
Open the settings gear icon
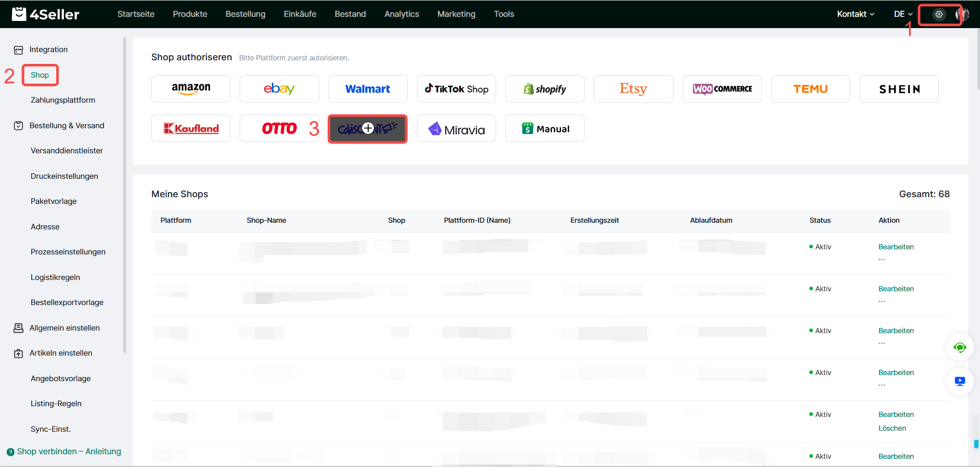pyautogui.click(x=939, y=14)
